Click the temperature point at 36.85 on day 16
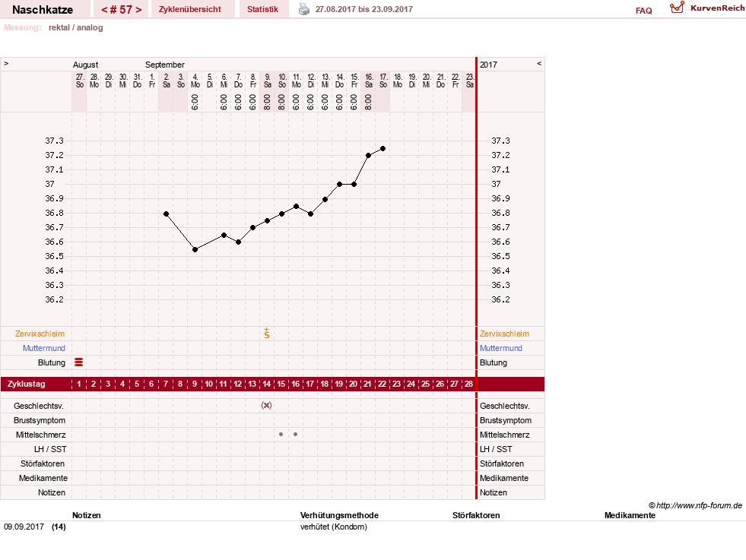 tap(296, 207)
